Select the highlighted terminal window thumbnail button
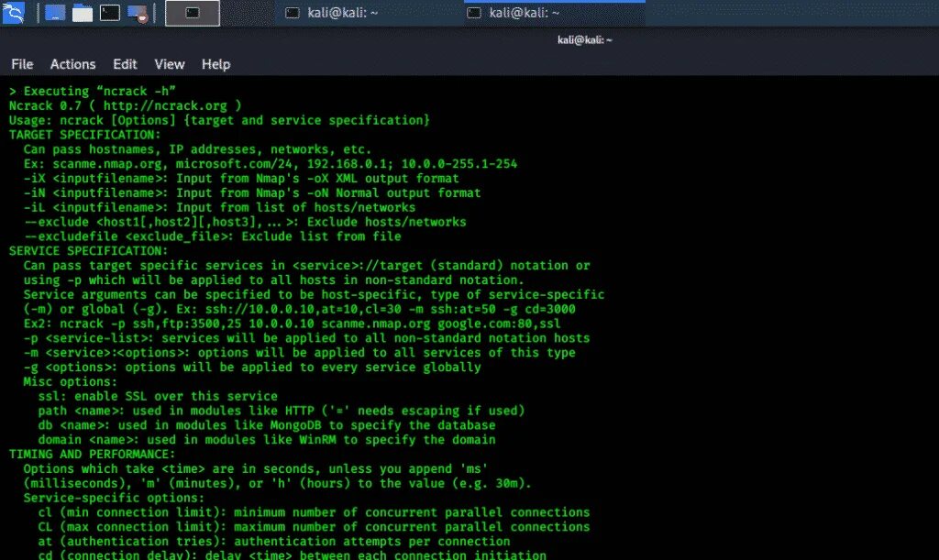Image resolution: width=939 pixels, height=560 pixels. [x=193, y=13]
